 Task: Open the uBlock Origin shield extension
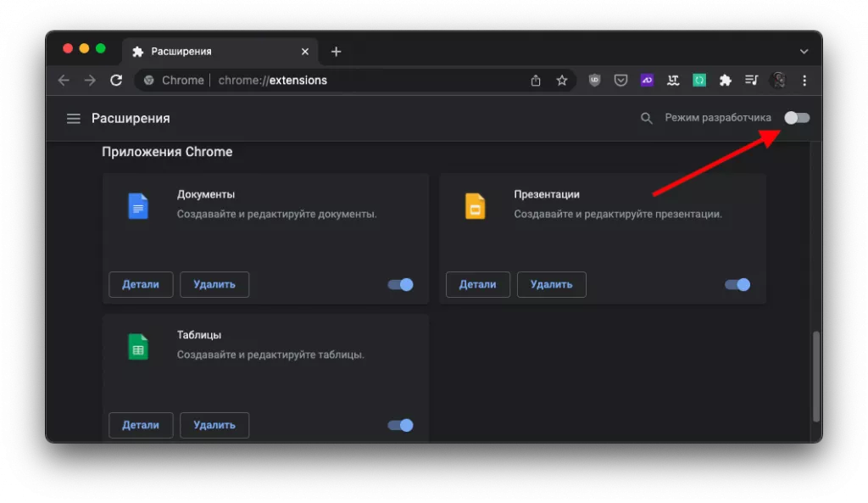click(x=595, y=81)
